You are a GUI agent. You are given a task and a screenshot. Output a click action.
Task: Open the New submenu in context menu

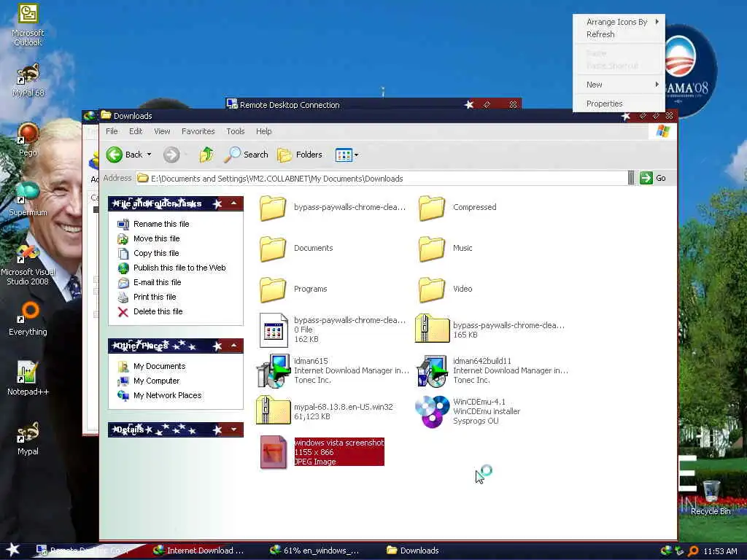619,85
